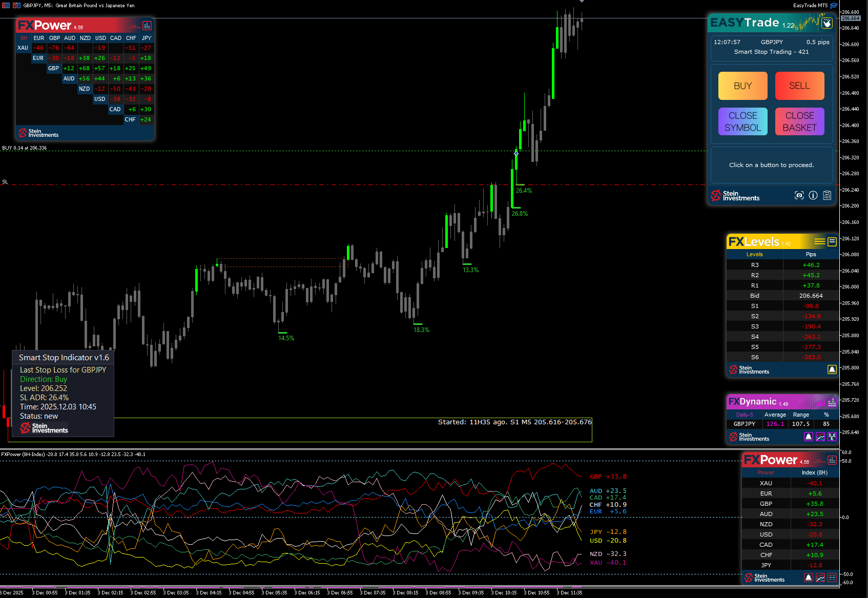Open the EasyTrade info icon

tap(813, 195)
